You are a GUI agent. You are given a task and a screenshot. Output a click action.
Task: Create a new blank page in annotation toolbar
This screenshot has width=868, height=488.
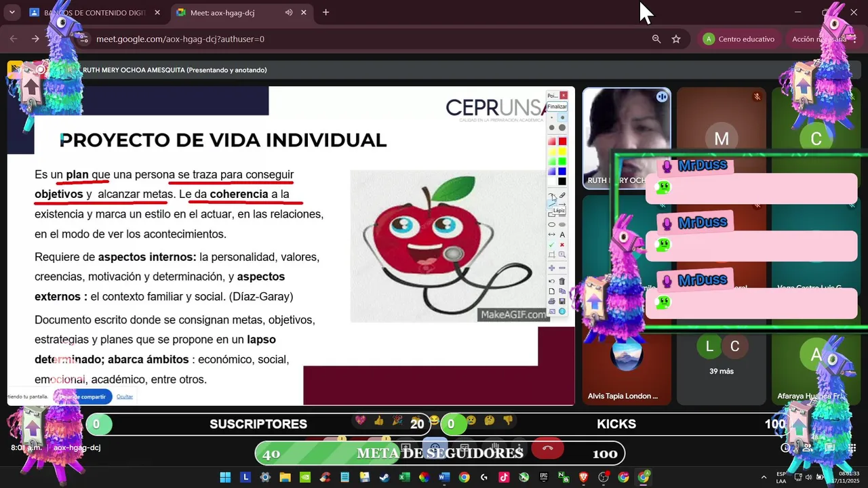(x=552, y=292)
